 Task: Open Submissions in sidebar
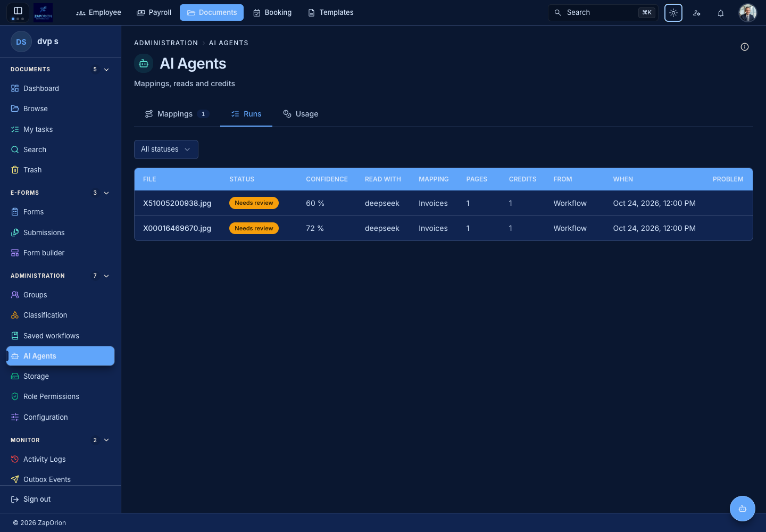coord(61,232)
